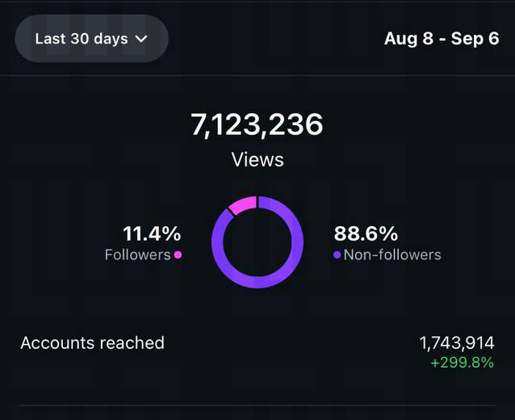Tap the Aug 8 - Sep 6 date range
Viewport: 515px width, 420px height.
point(441,39)
